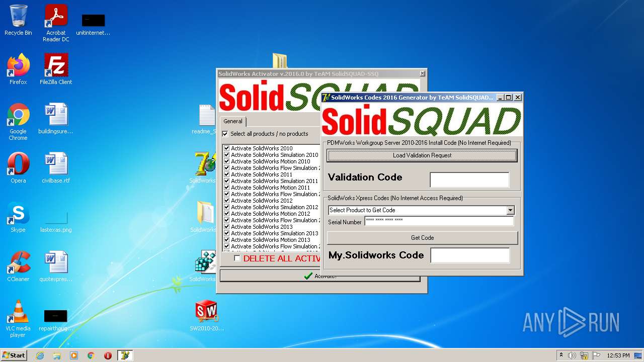The image size is (644, 362).
Task: Toggle Select all products checkbox
Action: (x=225, y=134)
